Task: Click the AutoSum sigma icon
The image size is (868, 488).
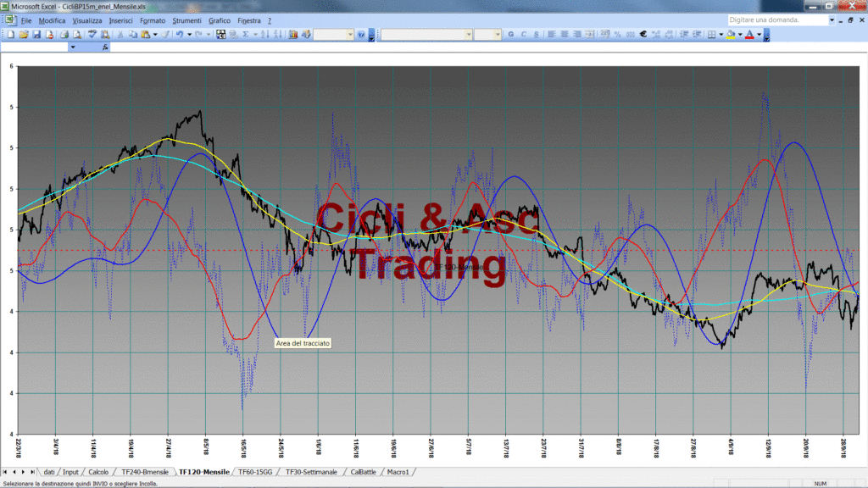Action: pyautogui.click(x=246, y=34)
